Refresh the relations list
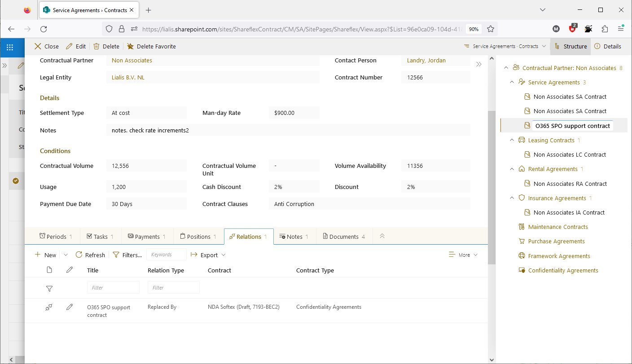This screenshot has width=632, height=364. pyautogui.click(x=90, y=255)
